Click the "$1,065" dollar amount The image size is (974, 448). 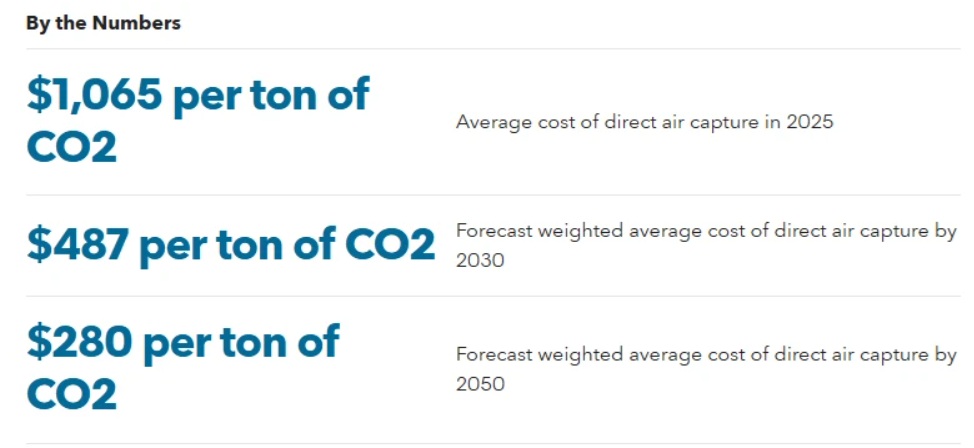tap(93, 96)
